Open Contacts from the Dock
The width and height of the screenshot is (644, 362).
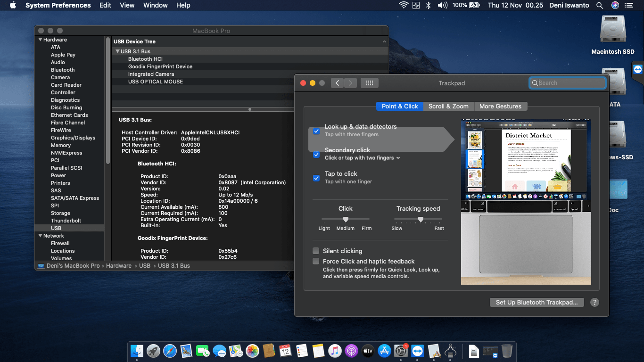[x=269, y=351]
